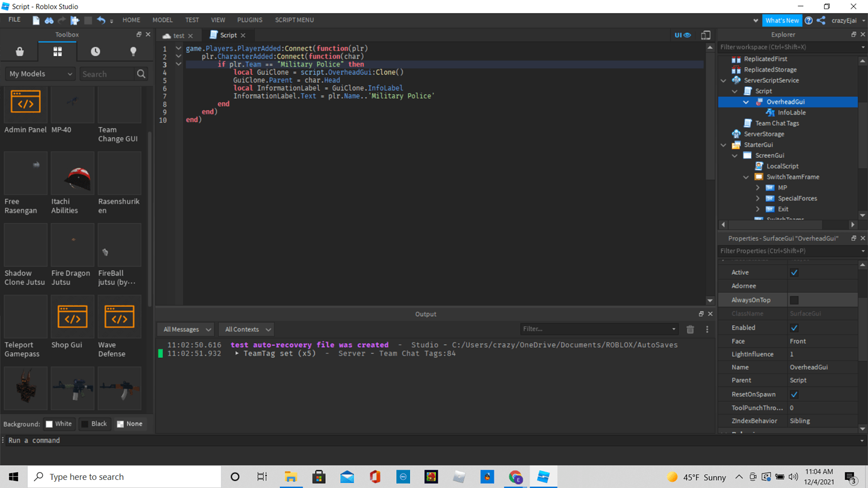Open the PLUGINS ribbon tab
The height and width of the screenshot is (488, 868).
click(x=250, y=20)
